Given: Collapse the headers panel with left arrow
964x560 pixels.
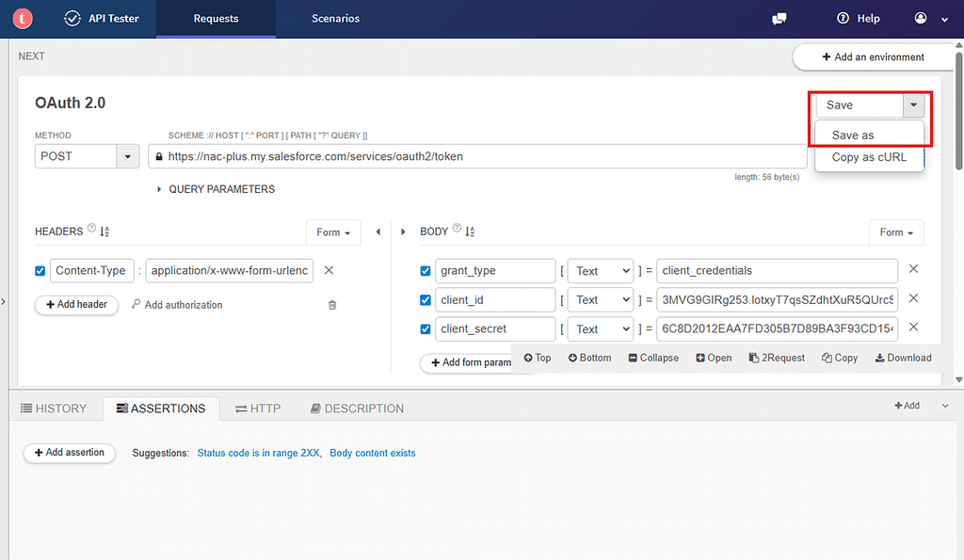Looking at the screenshot, I should point(378,232).
